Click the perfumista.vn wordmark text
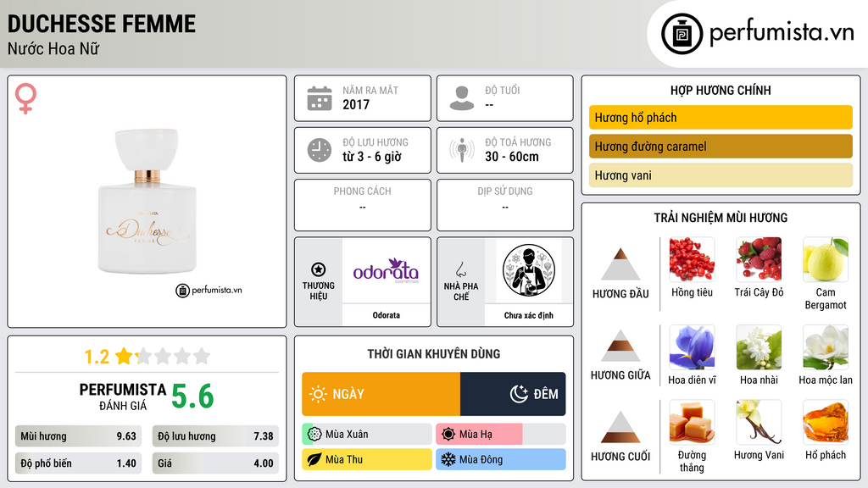This screenshot has height=488, width=868. click(x=782, y=33)
